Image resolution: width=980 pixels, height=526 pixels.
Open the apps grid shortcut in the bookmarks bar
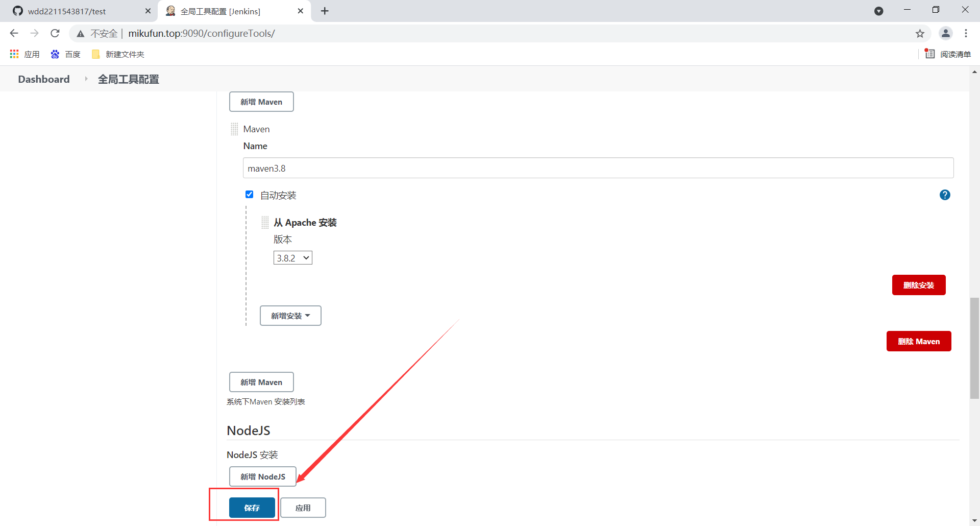[x=24, y=54]
